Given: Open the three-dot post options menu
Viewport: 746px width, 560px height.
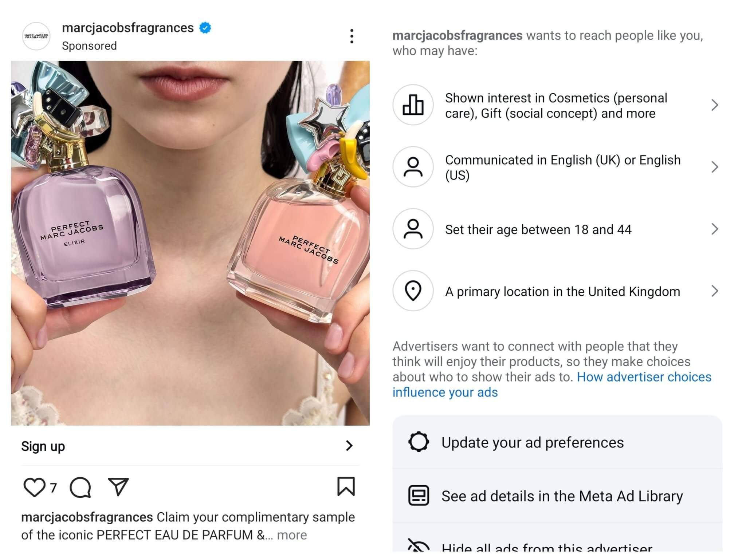Looking at the screenshot, I should click(352, 36).
